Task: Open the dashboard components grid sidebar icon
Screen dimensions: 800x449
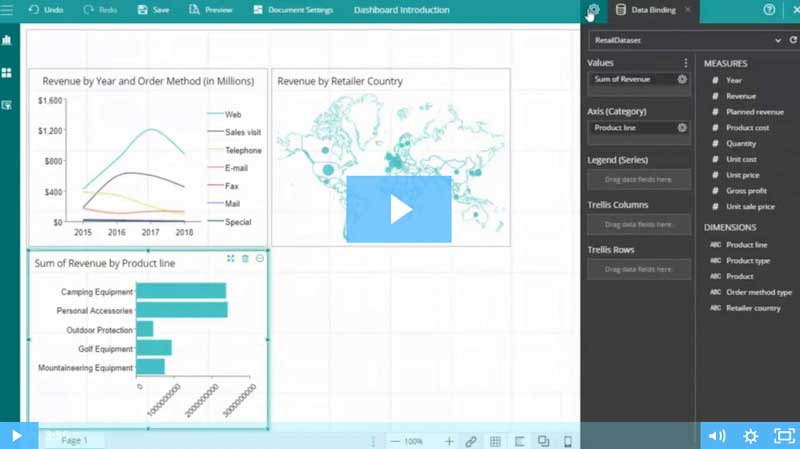Action: (7, 73)
